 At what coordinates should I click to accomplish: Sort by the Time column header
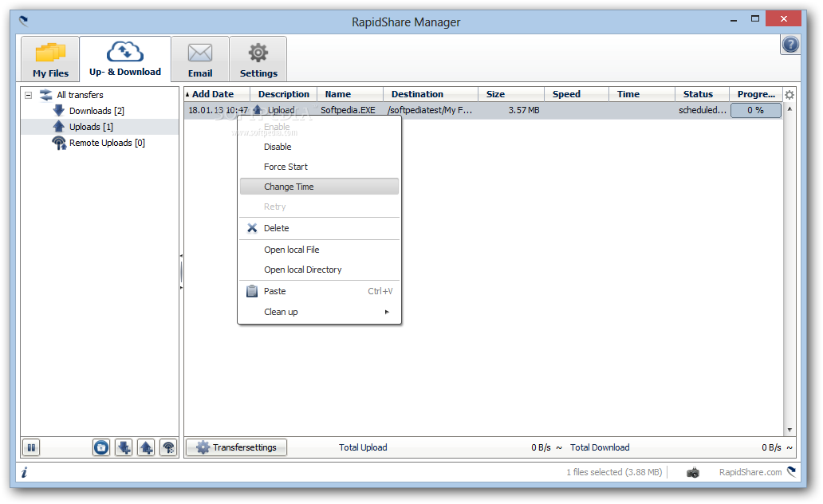click(641, 94)
